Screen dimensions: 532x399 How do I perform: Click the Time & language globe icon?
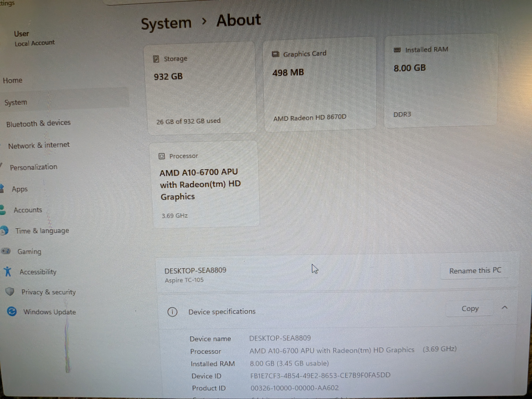(x=4, y=231)
